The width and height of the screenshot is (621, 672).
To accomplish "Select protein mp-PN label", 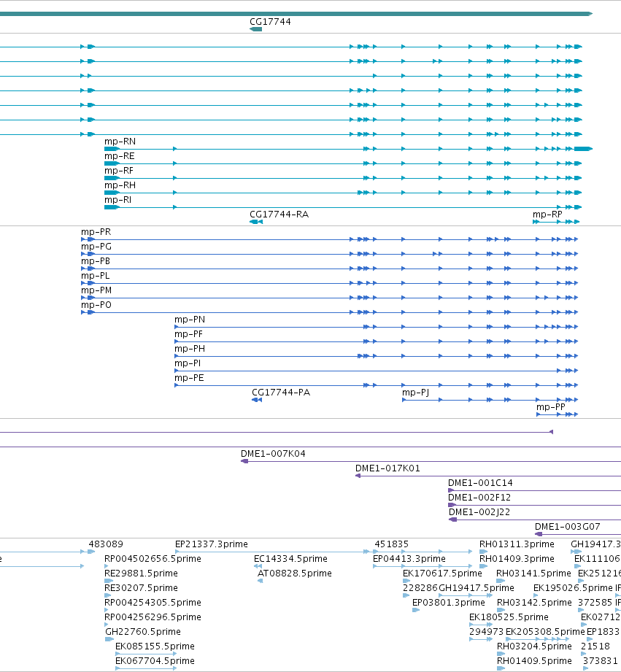I will tap(190, 320).
